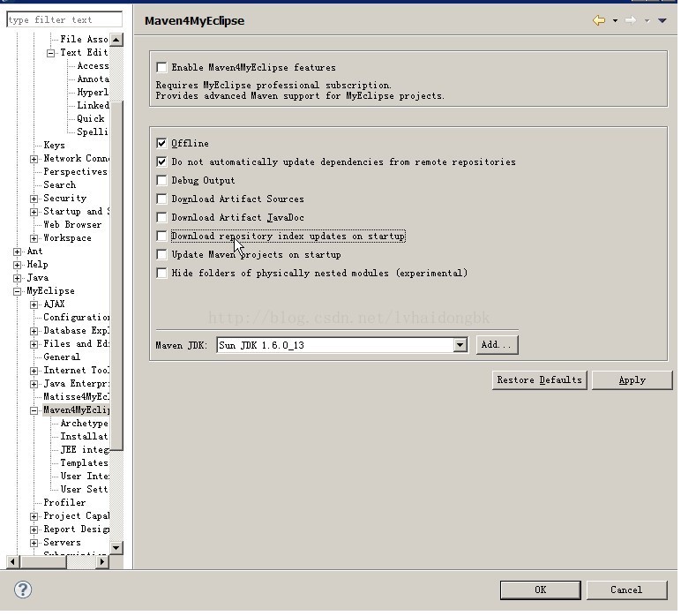
Task: Select the JEE integration tree item
Action: pos(85,449)
